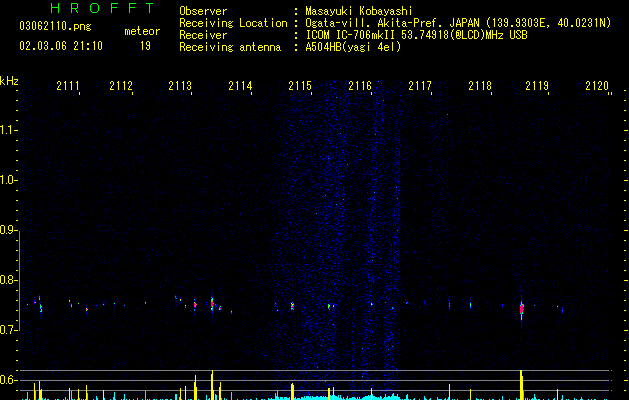Click the 2116 time axis marker
Screen dimensions: 629x400
point(360,86)
